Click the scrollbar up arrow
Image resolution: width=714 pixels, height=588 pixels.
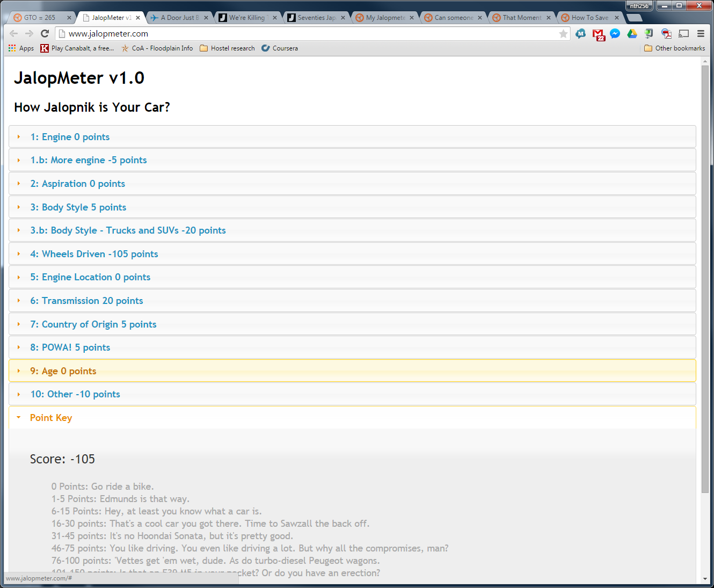(x=705, y=61)
